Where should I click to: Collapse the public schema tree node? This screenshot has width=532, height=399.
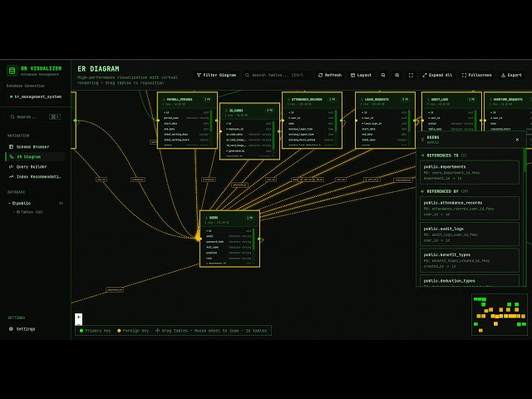pos(9,203)
